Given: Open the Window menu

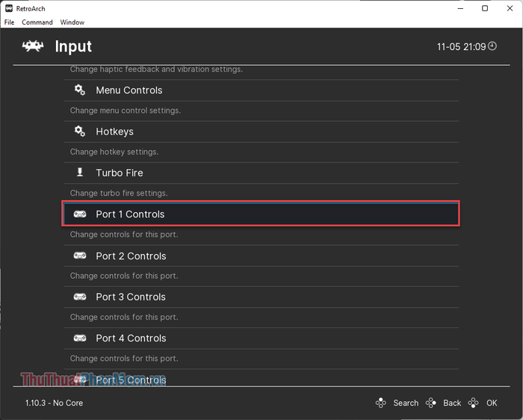Looking at the screenshot, I should tap(72, 22).
